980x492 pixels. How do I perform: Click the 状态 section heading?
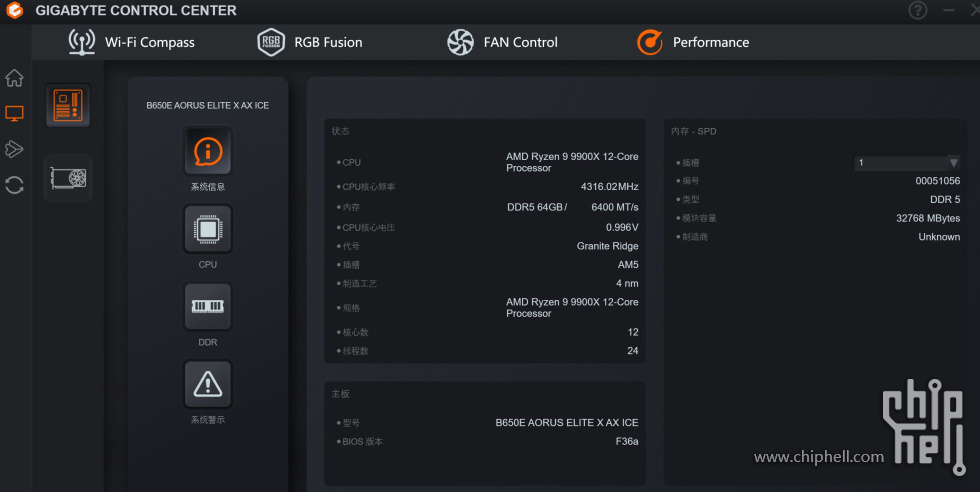341,131
